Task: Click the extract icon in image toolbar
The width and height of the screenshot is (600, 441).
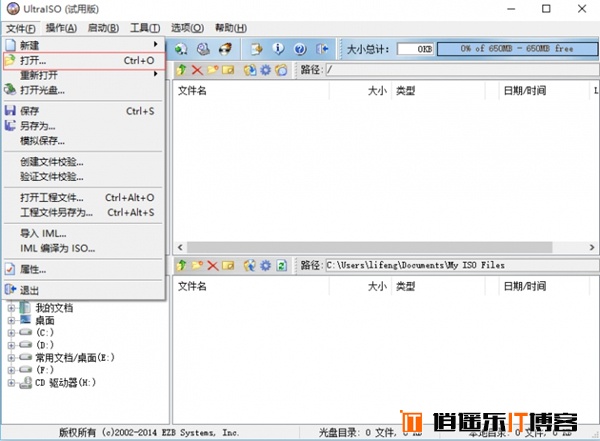Action: 250,70
